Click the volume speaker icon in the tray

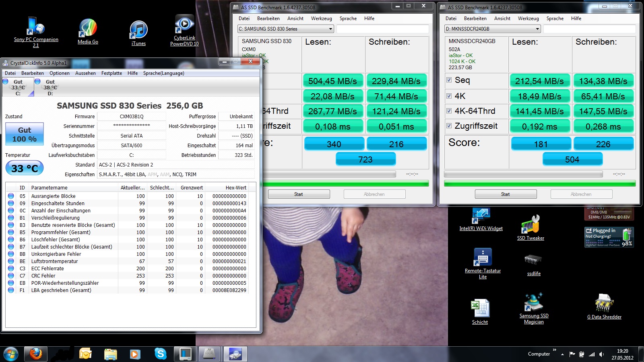tap(602, 354)
